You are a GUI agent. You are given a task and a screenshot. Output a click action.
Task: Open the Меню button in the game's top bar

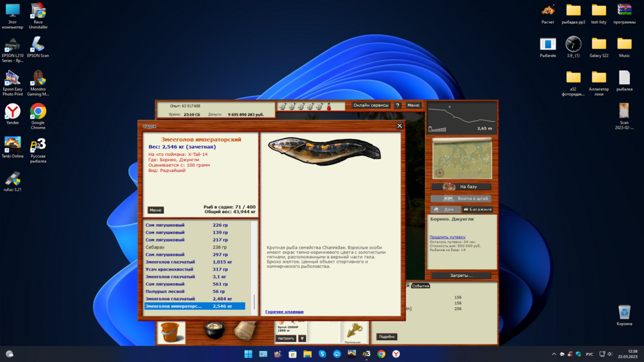click(413, 106)
